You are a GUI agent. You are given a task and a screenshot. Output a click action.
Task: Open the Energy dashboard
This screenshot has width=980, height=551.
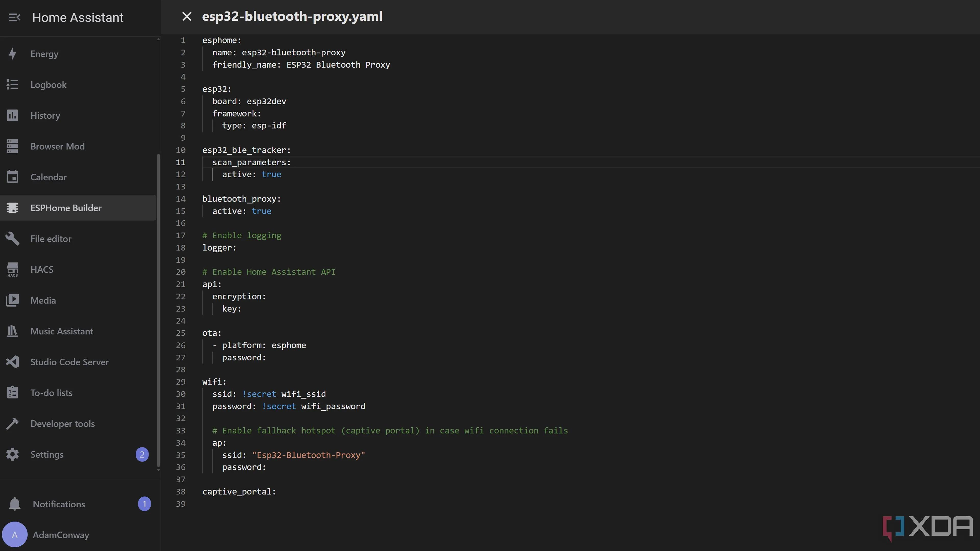coord(78,54)
